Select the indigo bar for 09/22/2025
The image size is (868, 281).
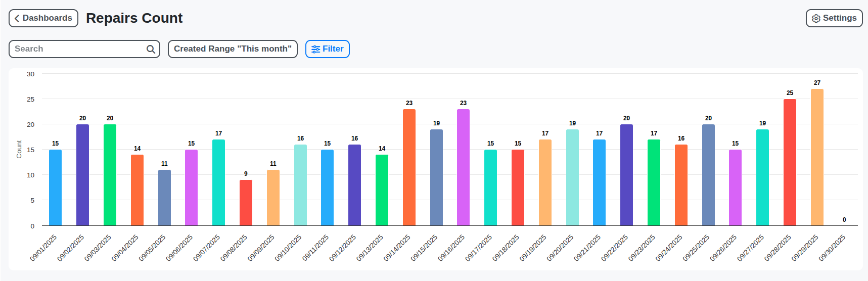click(626, 175)
